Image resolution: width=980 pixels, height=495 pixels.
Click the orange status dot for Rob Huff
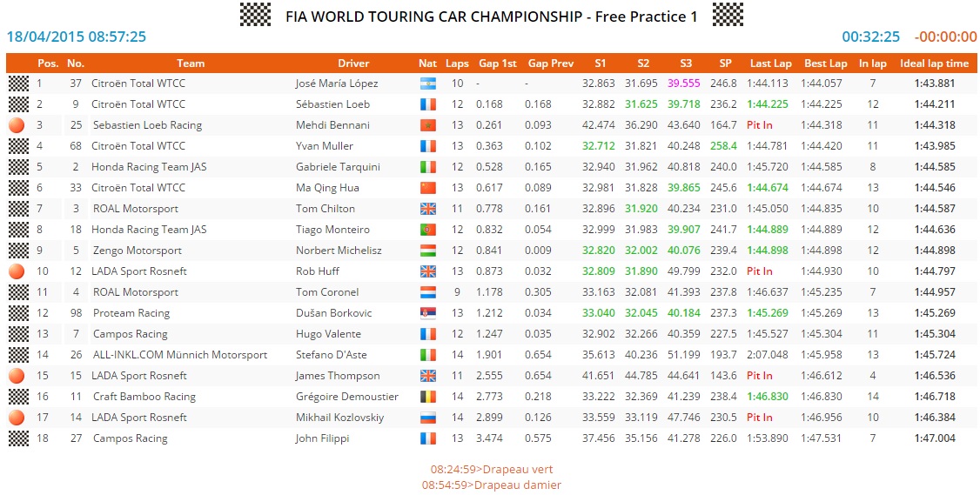(18, 271)
